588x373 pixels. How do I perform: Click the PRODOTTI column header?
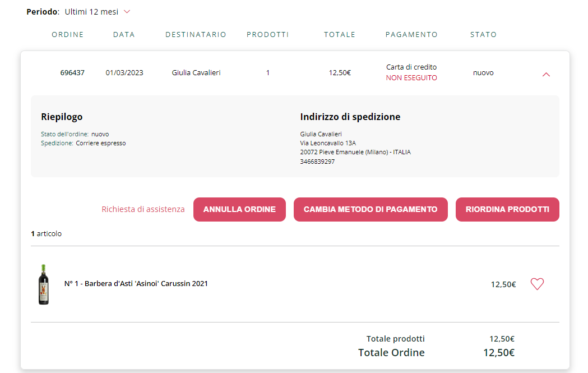[268, 35]
